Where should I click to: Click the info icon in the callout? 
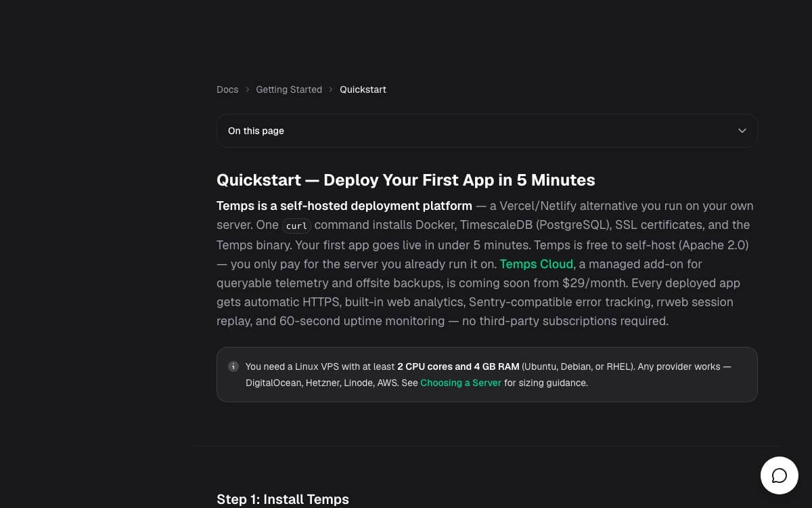pos(233,366)
